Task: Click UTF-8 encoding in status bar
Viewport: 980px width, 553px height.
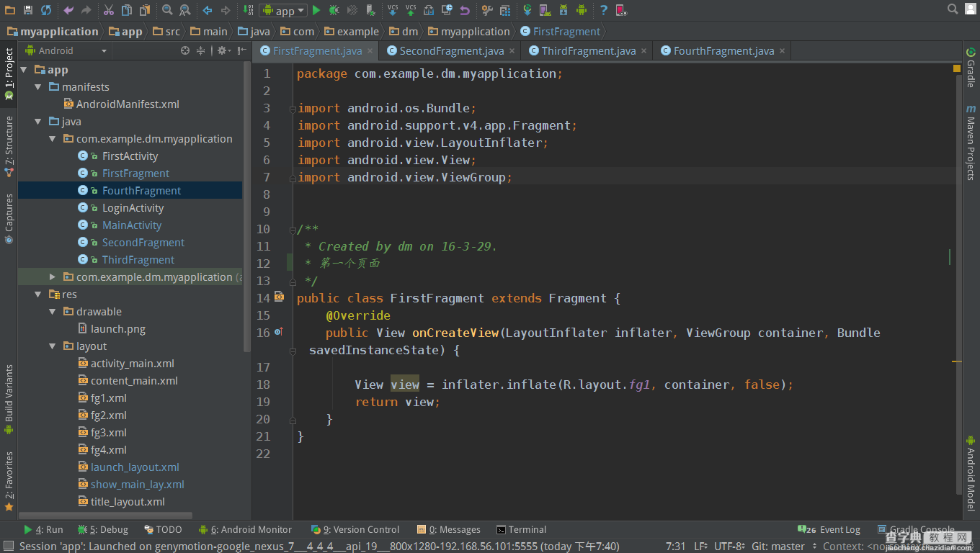Action: coord(729,547)
